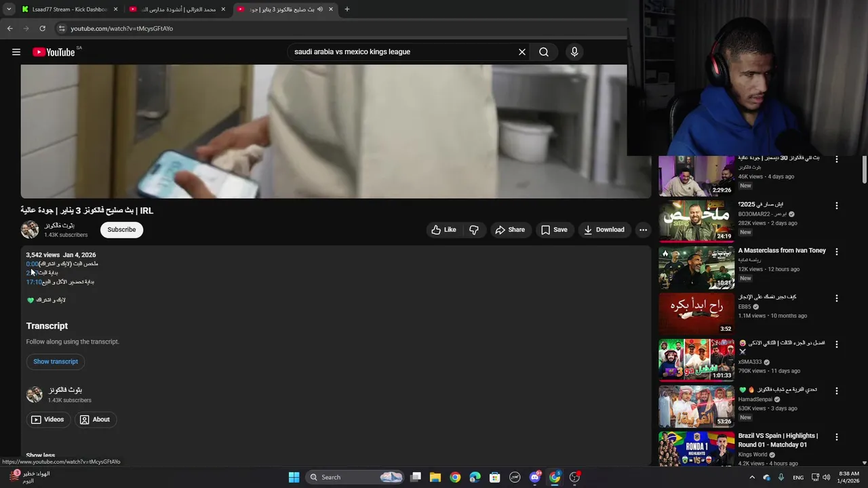Image resolution: width=868 pixels, height=488 pixels.
Task: Collapse description with Show less
Action: click(x=41, y=456)
